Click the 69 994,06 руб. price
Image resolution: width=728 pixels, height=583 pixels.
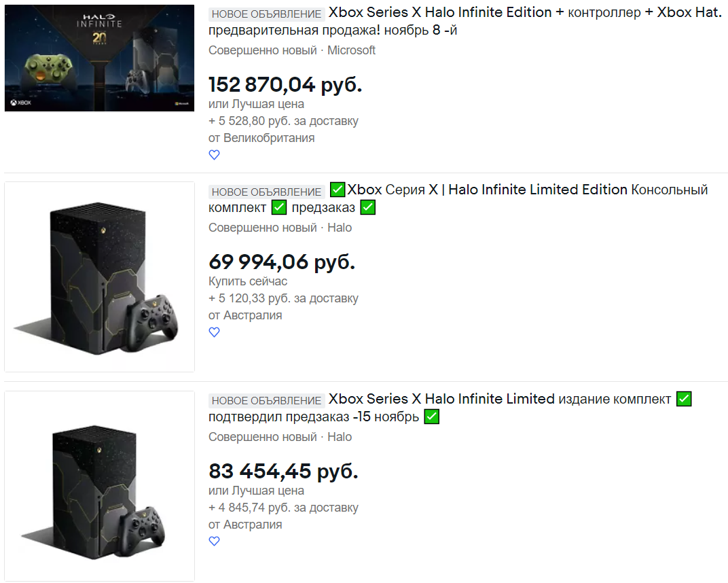point(282,262)
